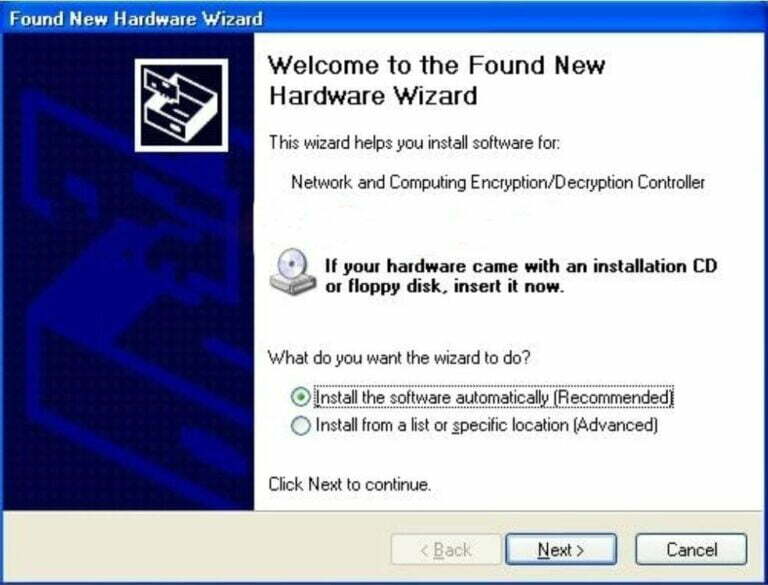Click the Network and Computing Encryption/Decryption Controller text
Viewport: 768px width, 585px height.
(x=498, y=182)
